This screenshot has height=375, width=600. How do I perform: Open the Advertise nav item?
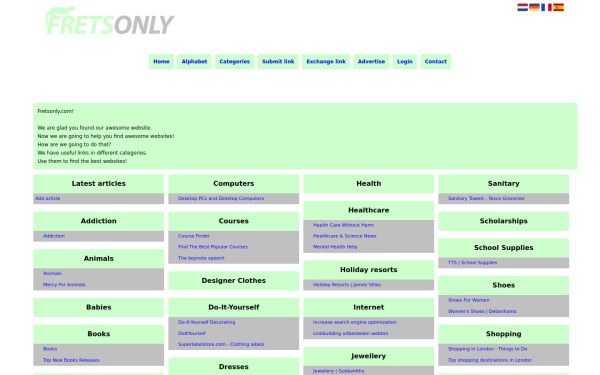point(371,62)
